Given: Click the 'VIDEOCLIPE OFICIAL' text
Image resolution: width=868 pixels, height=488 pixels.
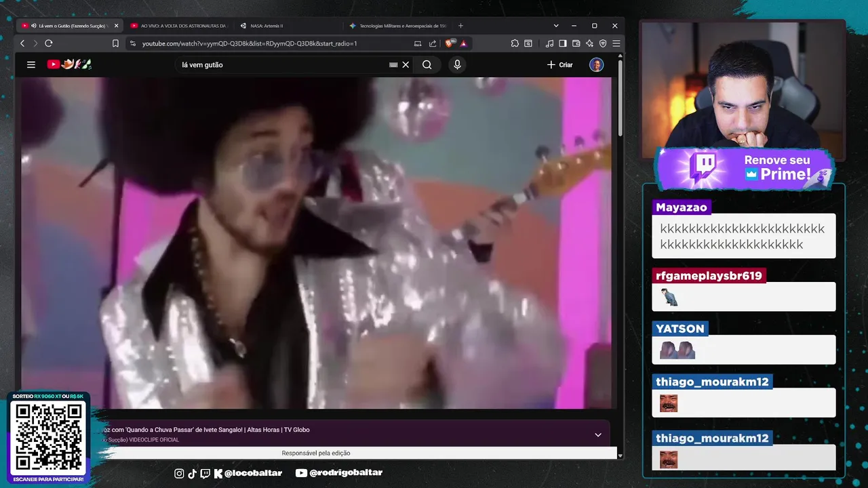Looking at the screenshot, I should 155,440.
